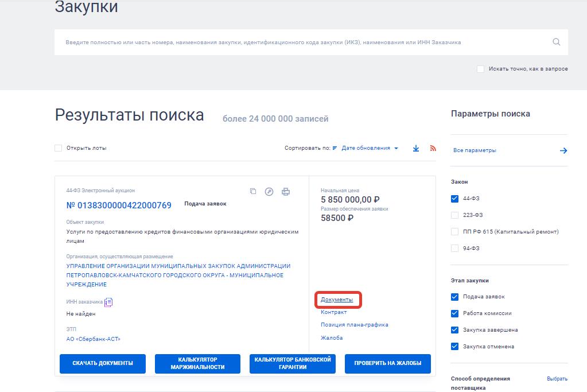Open the Позиция плана-графика link
Viewport: 587px width, 392px height.
(x=354, y=325)
